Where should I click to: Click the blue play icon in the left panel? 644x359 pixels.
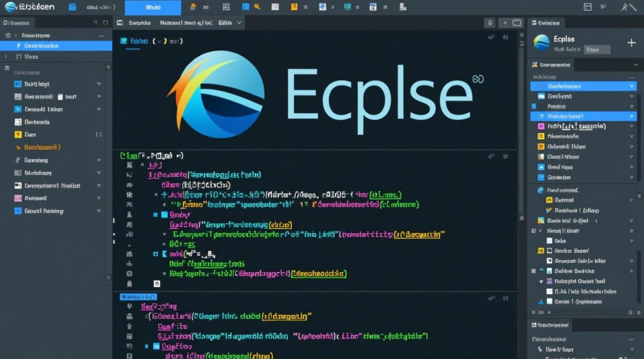(17, 109)
